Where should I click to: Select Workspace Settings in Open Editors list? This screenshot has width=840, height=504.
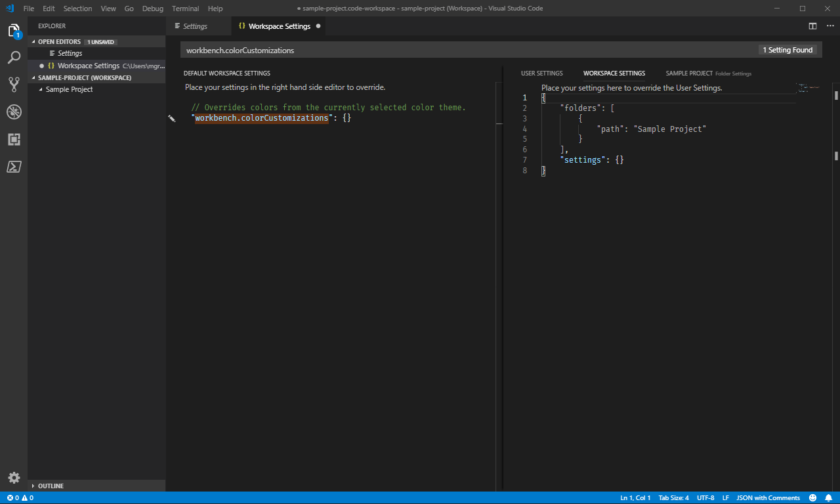(96, 66)
